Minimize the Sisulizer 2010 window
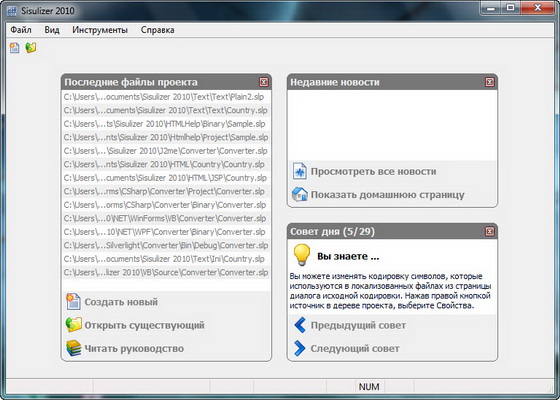 491,8
